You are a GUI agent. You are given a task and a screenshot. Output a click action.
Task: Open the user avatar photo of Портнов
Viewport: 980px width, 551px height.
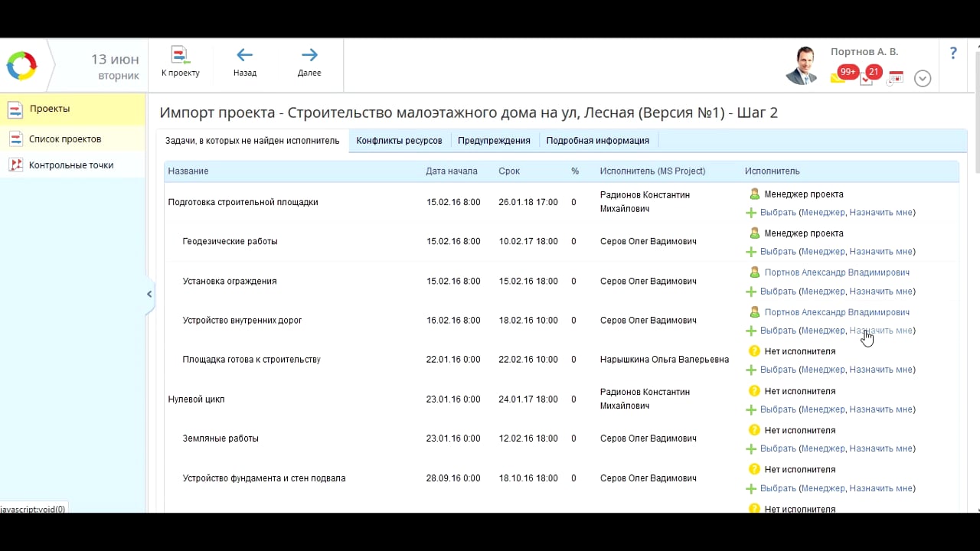pos(803,65)
